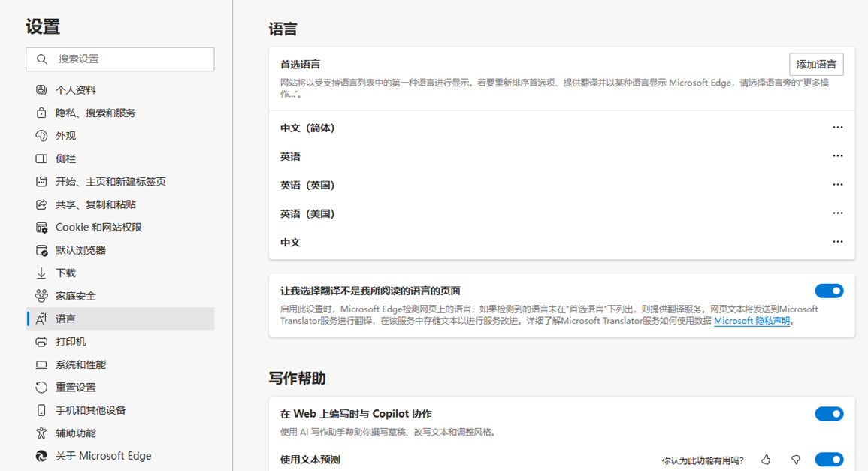Viewport: 868px width, 471px height.
Task: Toggle 在 Web 上编写时与 Copilot 协作 switch
Action: point(829,414)
